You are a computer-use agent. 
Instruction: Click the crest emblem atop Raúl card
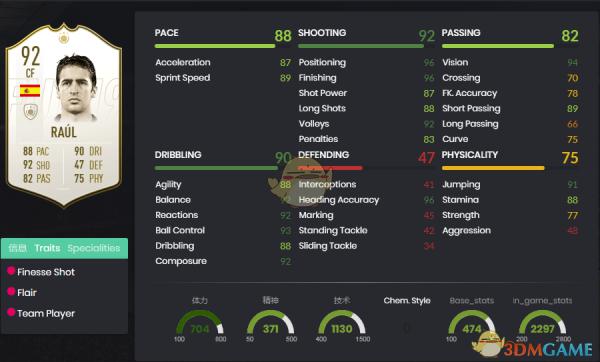pos(64,38)
